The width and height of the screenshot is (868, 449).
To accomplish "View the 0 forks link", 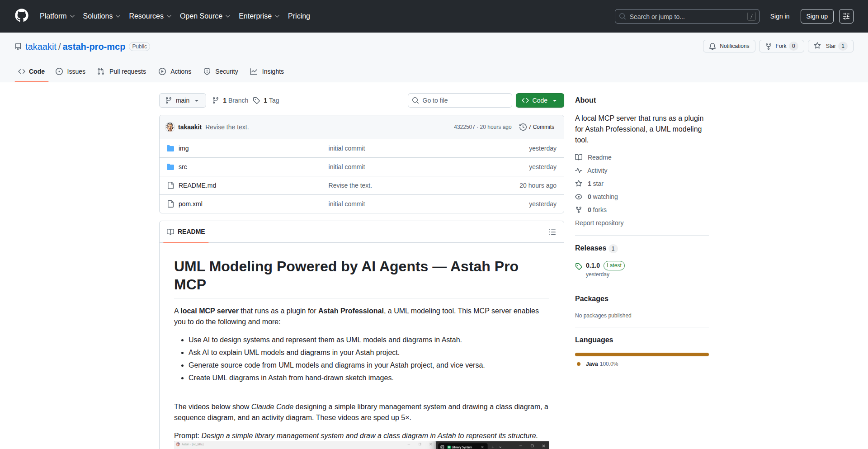I will [591, 210].
